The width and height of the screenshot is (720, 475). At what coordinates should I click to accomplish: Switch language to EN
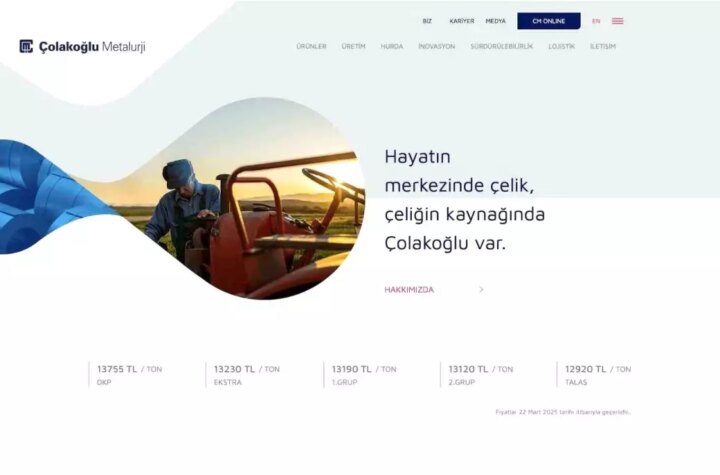click(x=596, y=21)
